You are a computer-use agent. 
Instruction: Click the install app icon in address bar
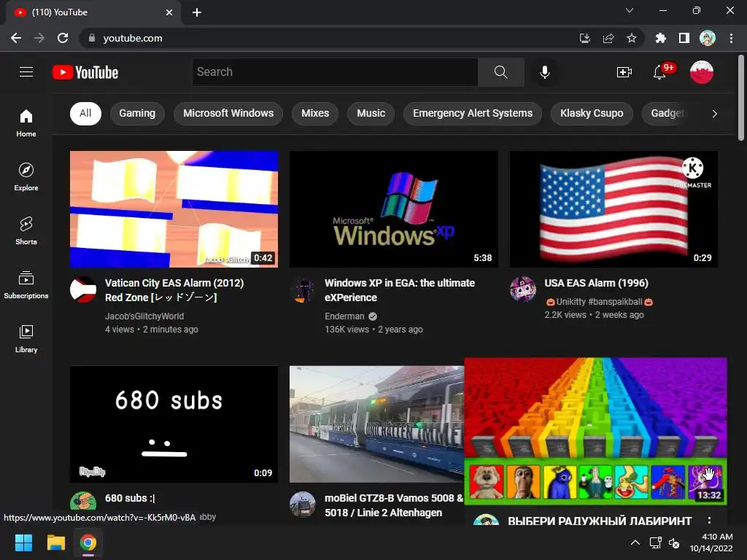[x=585, y=38]
